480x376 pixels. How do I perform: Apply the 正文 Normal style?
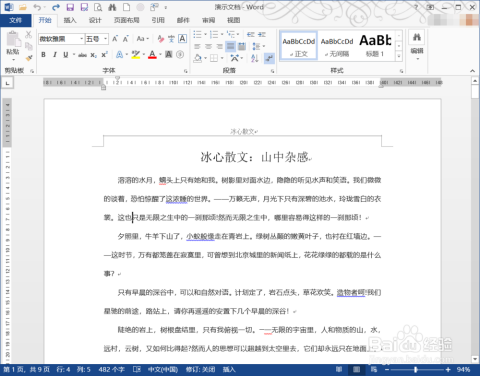(299, 46)
